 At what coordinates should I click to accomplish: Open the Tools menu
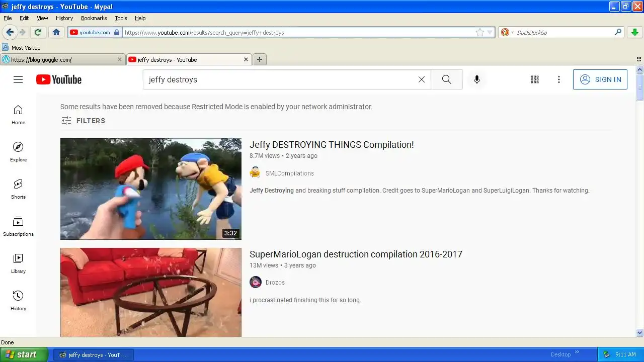tap(121, 18)
